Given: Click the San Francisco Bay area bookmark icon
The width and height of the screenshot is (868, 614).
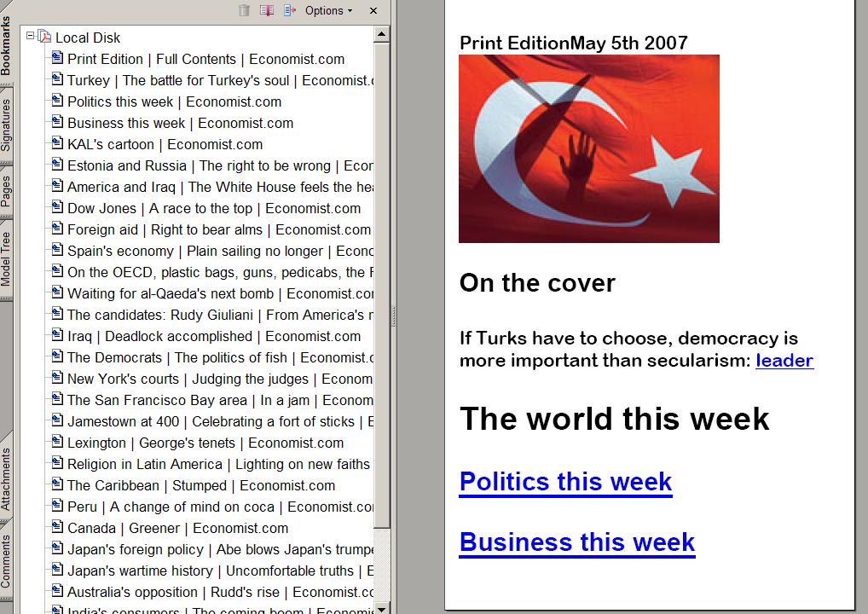Looking at the screenshot, I should 57,398.
